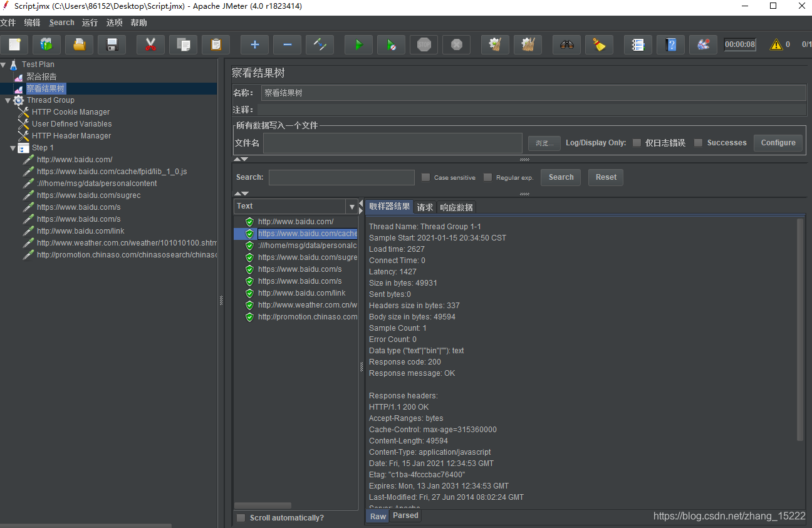812x528 pixels.
Task: Click the sampler result vertical scrollbar
Action: tap(799, 329)
